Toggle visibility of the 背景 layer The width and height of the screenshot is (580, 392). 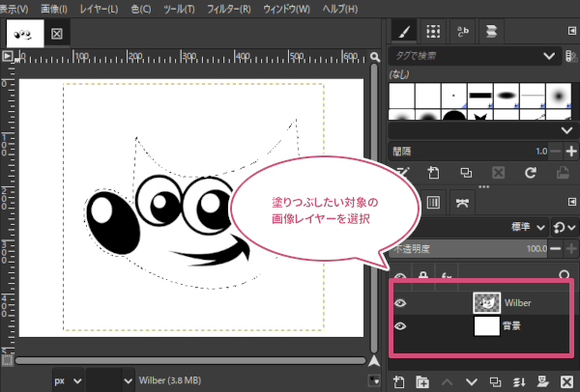click(x=400, y=326)
